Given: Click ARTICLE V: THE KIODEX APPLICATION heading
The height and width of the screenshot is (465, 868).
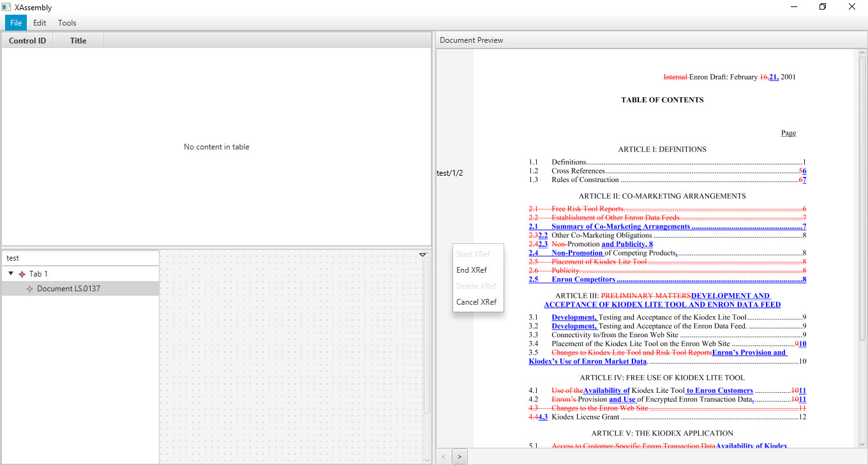Looking at the screenshot, I should pyautogui.click(x=662, y=433).
